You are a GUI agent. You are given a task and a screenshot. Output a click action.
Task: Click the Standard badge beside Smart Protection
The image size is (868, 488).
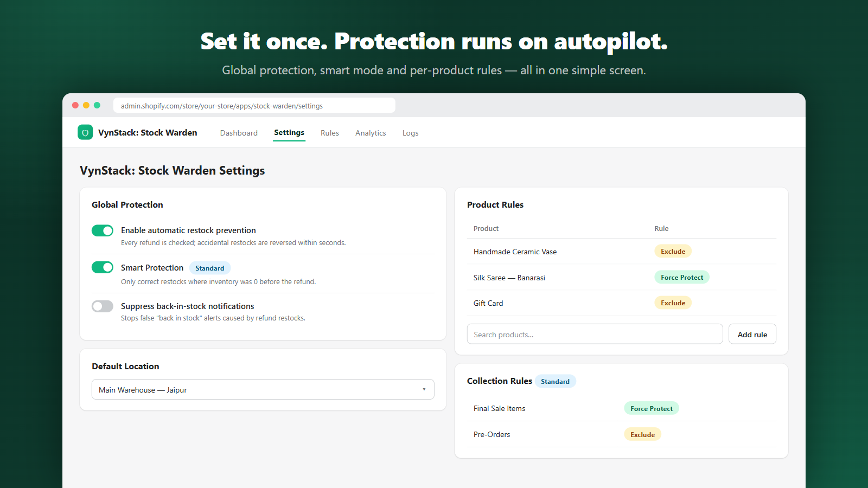coord(210,268)
